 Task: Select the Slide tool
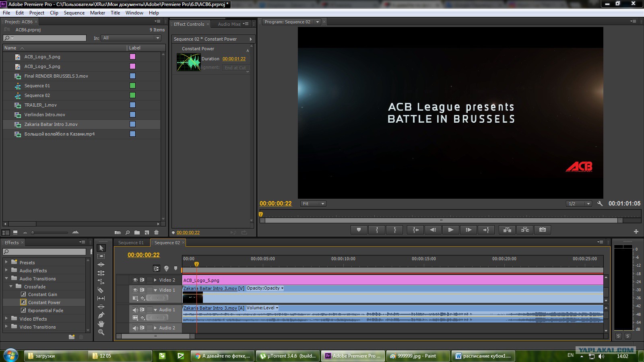[x=101, y=307]
